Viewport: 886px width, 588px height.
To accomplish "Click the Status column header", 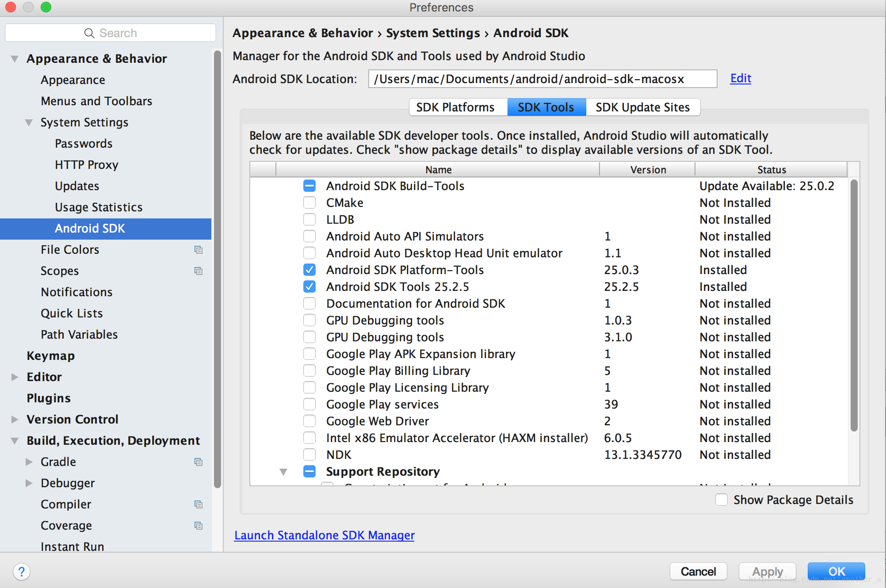I will click(x=771, y=169).
